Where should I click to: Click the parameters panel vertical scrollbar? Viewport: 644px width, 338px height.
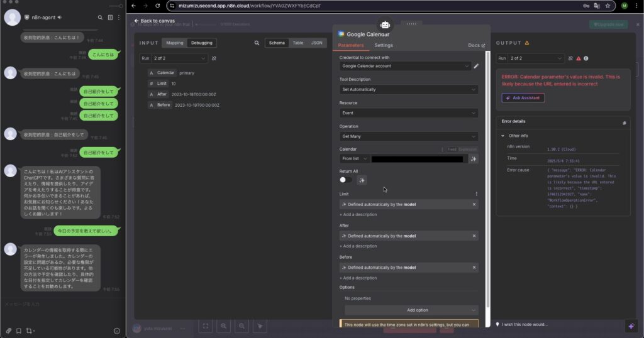click(x=487, y=179)
